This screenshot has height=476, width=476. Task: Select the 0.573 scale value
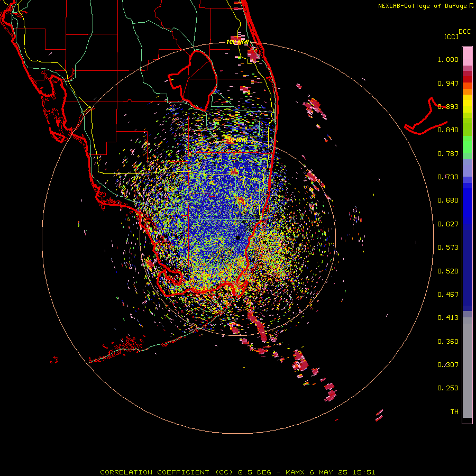point(448,248)
